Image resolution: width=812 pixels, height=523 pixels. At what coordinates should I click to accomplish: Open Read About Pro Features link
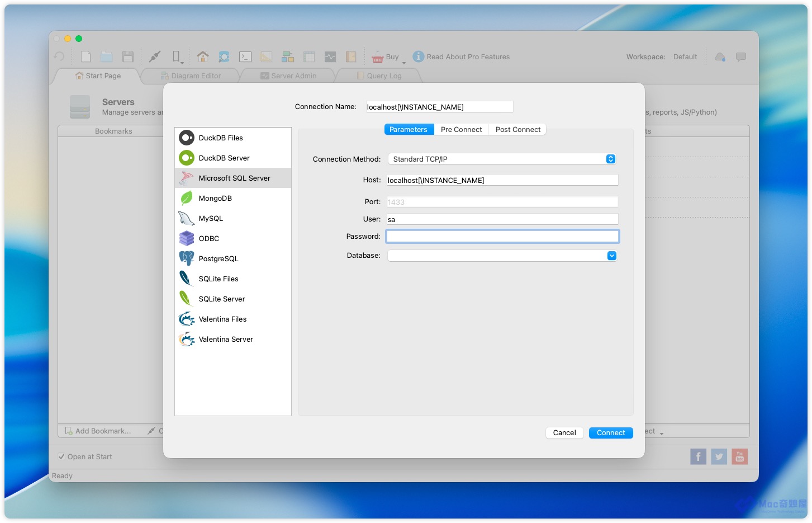[x=461, y=56]
